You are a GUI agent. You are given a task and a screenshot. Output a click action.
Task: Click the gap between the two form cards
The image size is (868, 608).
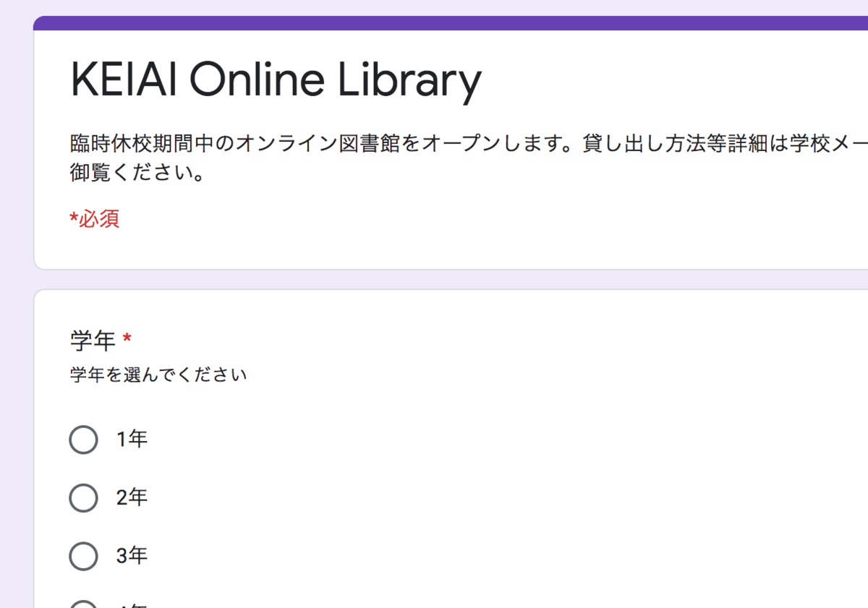pyautogui.click(x=434, y=278)
